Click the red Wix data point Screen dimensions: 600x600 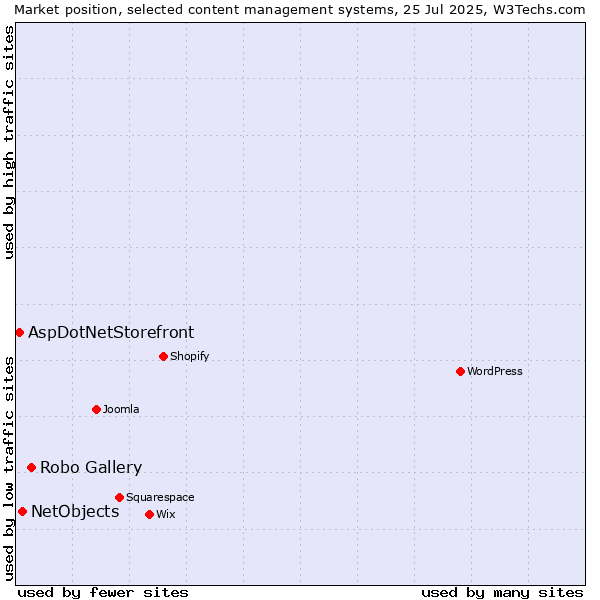(x=150, y=514)
